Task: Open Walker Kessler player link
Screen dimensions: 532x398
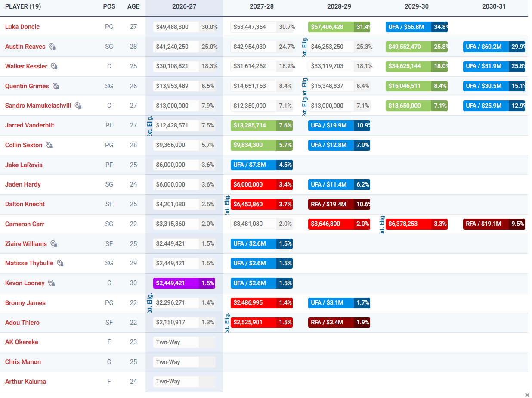Action: coord(26,66)
